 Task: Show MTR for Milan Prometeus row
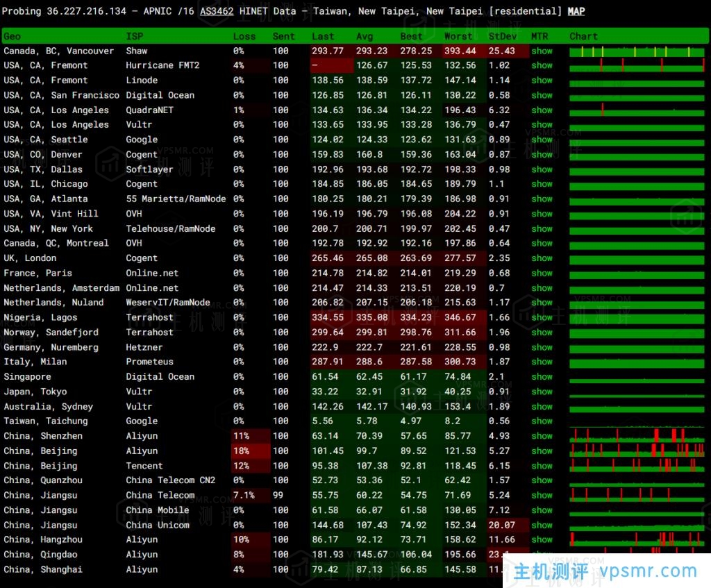542,362
